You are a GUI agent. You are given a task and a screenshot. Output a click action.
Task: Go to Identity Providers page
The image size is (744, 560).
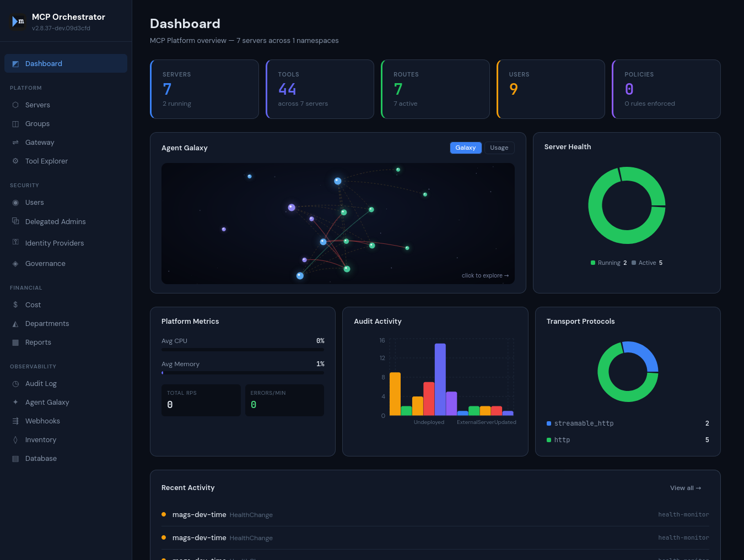pos(66,243)
